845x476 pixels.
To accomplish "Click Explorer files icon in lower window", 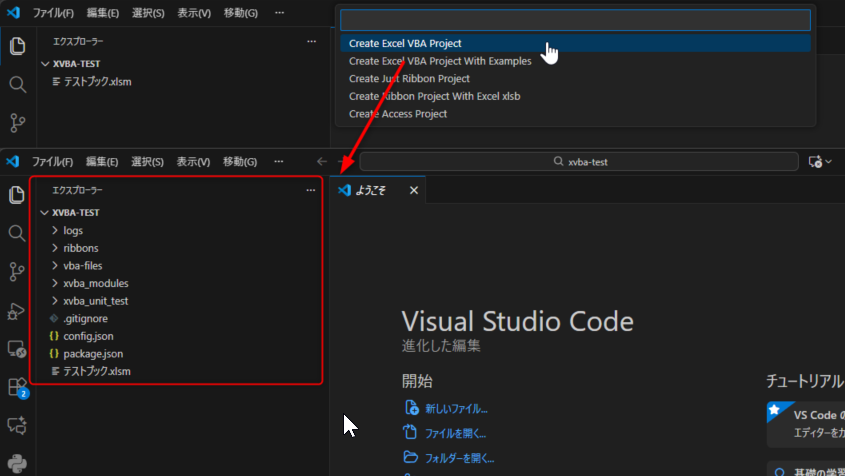I will pos(17,195).
